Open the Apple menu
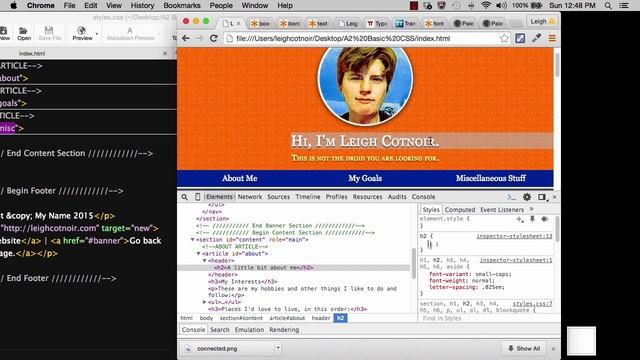640x360 pixels. (13, 5)
